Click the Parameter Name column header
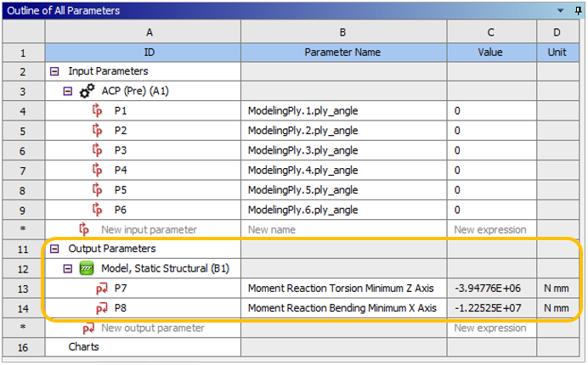588x365 pixels. pos(343,53)
